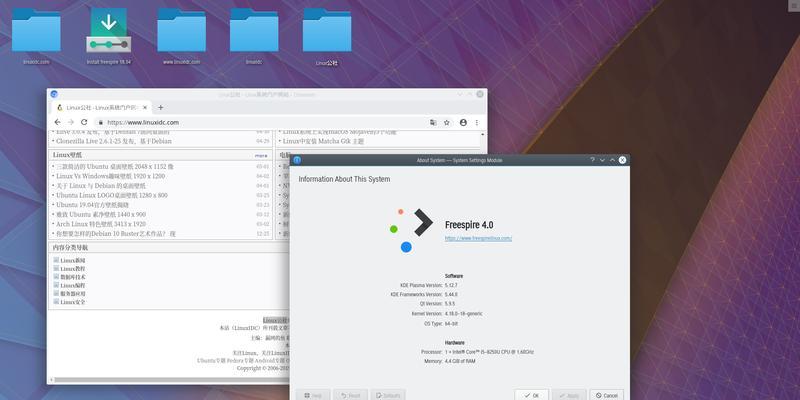Go forward in the browser

[x=71, y=122]
